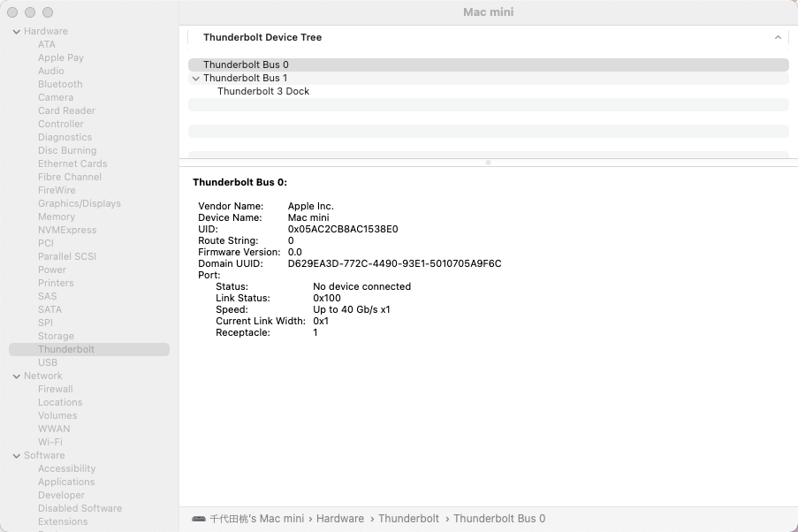Select the highlighted Thunderbolt sidebar item
This screenshot has width=798, height=532.
pyautogui.click(x=89, y=349)
